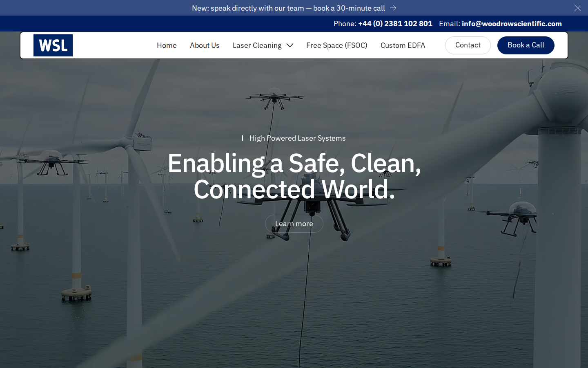Click the WSL logo
Image resolution: width=588 pixels, height=368 pixels.
[53, 45]
